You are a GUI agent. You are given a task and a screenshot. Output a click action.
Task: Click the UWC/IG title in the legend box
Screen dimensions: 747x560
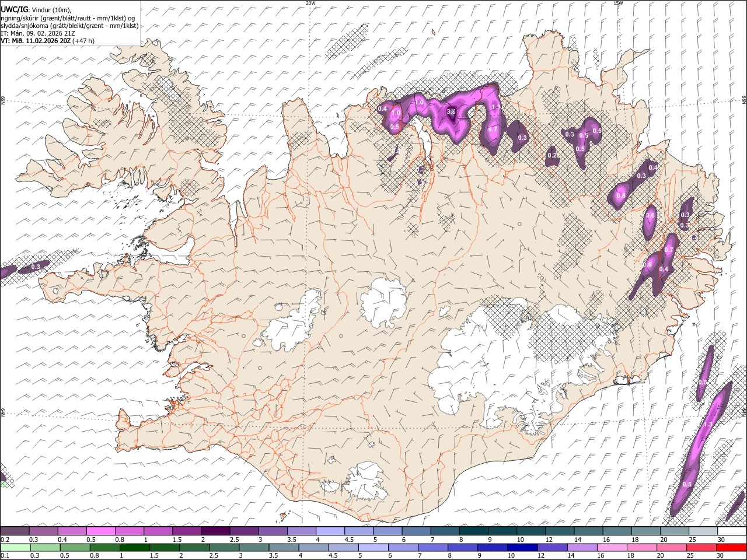(x=13, y=10)
